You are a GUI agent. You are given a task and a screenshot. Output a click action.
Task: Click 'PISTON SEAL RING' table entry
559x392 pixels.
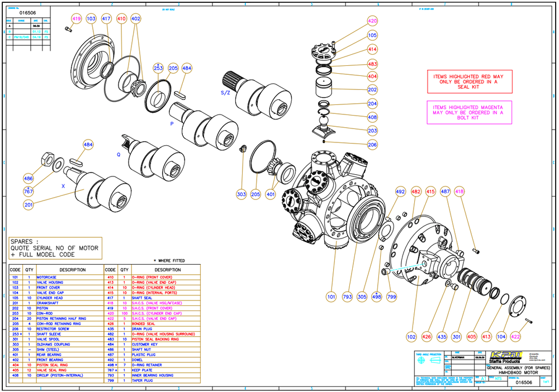tap(52, 365)
